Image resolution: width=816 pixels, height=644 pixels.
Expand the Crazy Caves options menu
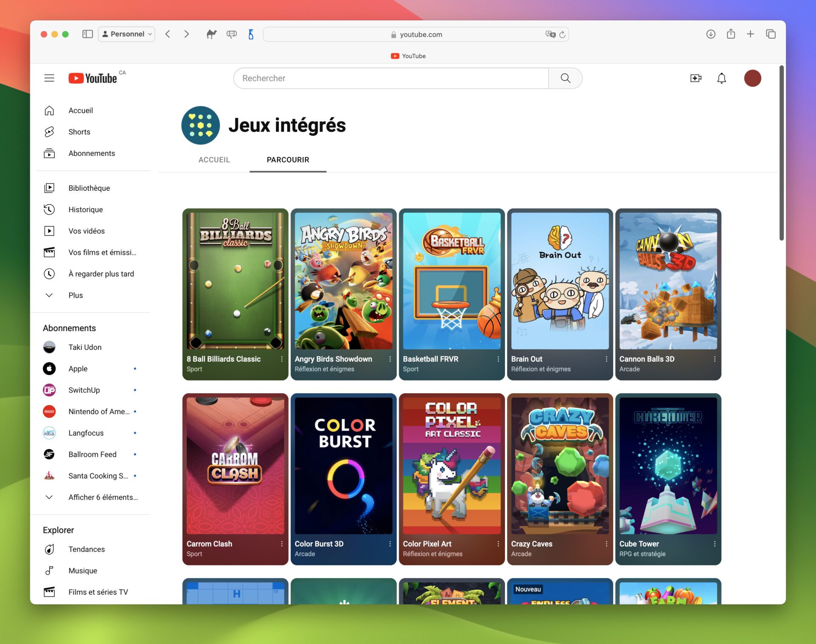pyautogui.click(x=605, y=544)
